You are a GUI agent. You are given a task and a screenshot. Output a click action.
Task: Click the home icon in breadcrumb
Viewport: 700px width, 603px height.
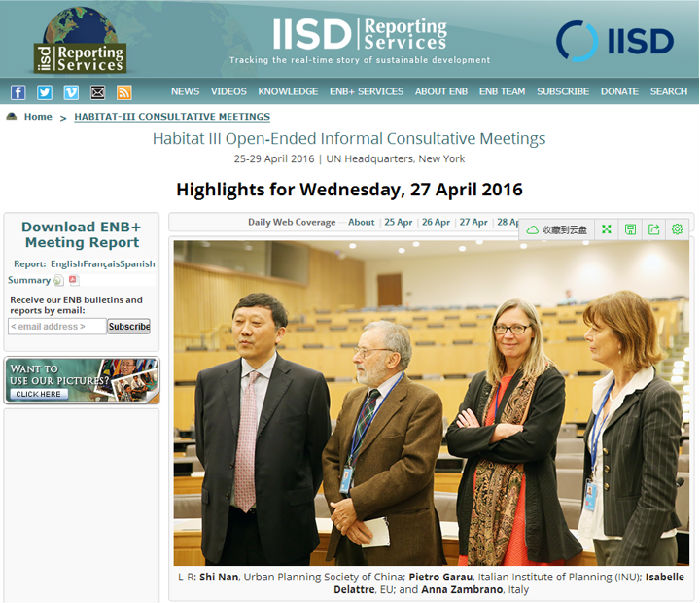tap(12, 117)
